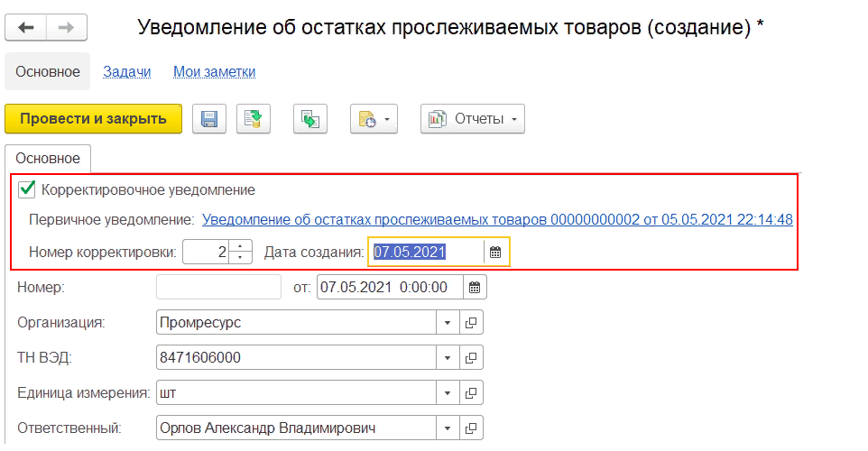Open calendar for document date field
The image size is (868, 451).
[x=475, y=288]
